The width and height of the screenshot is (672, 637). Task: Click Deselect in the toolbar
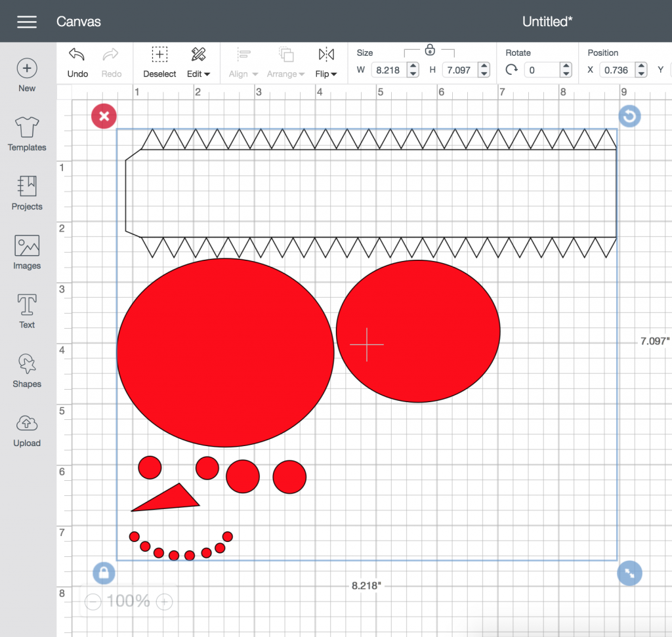coord(159,62)
